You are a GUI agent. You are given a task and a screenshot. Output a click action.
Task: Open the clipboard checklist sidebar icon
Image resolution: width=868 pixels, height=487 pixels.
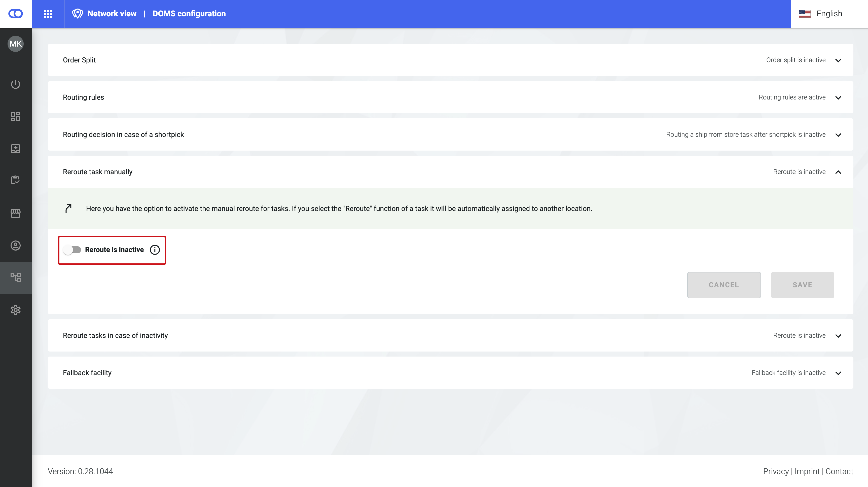(16, 180)
